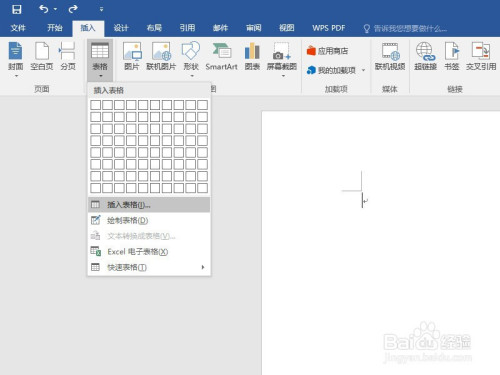
Task: Select the 插入 ribbon tab
Action: 88,28
